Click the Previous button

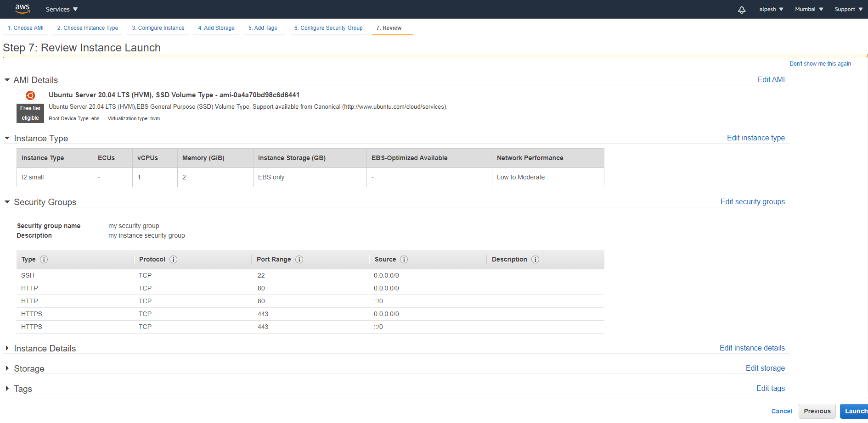click(x=817, y=411)
